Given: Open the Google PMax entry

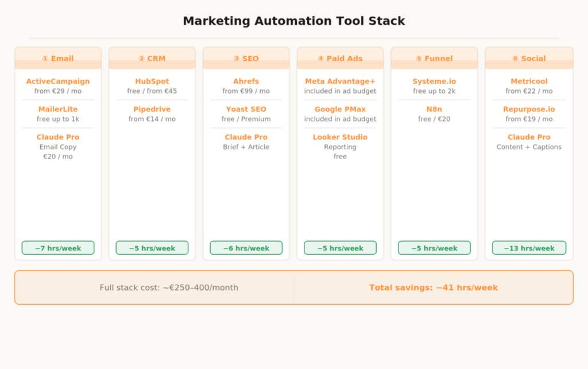Looking at the screenshot, I should coord(340,109).
